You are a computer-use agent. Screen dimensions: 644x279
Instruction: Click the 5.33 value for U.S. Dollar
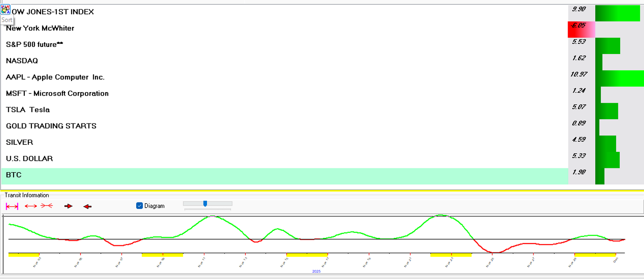tap(579, 156)
